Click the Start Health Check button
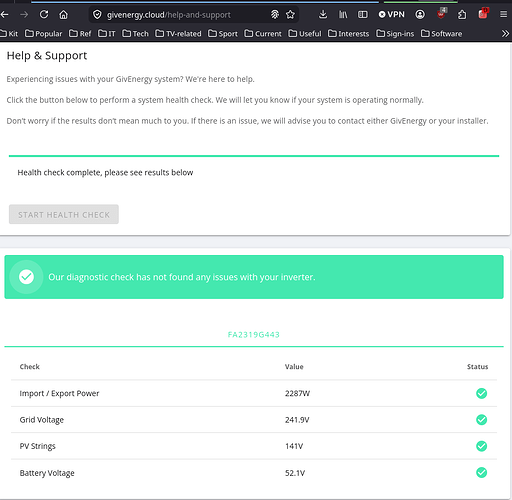 coord(64,214)
